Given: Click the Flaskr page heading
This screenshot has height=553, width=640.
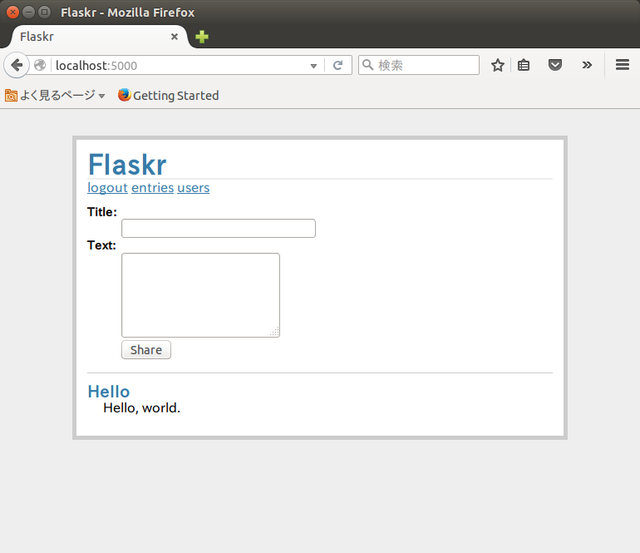Looking at the screenshot, I should [127, 164].
